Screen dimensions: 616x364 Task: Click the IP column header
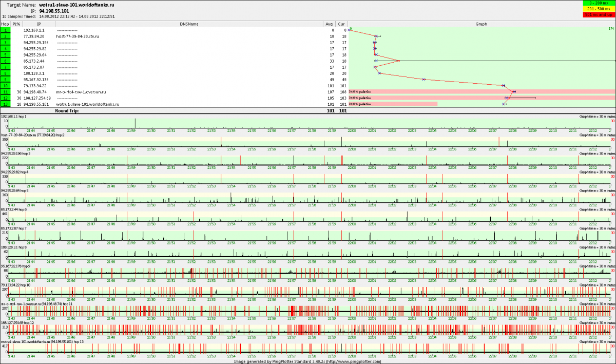(x=39, y=24)
